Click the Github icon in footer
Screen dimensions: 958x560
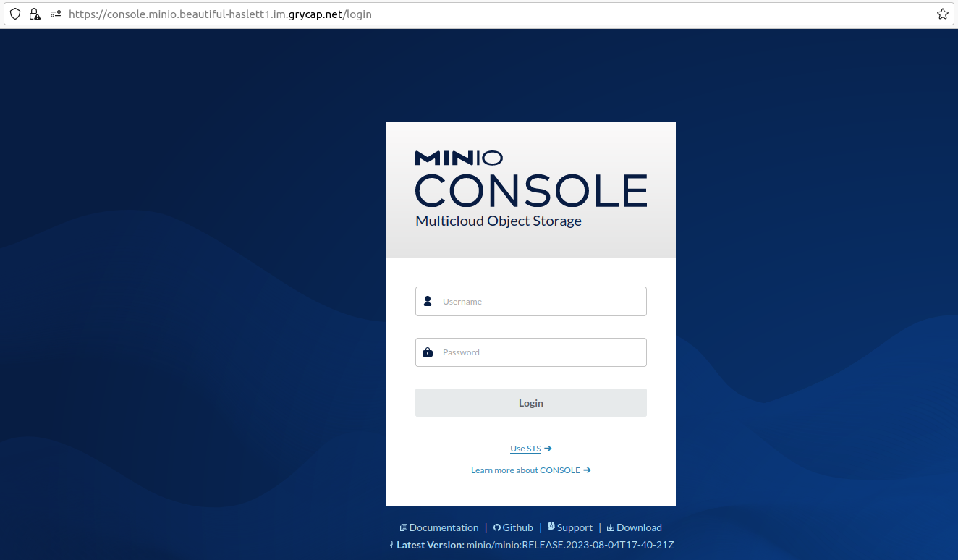(497, 527)
